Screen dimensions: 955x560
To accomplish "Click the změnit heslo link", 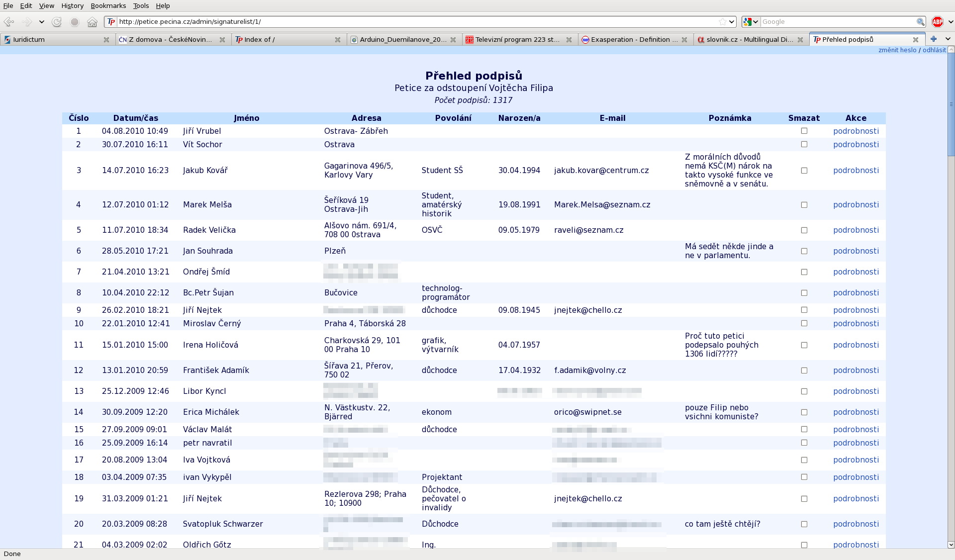I will pos(897,50).
